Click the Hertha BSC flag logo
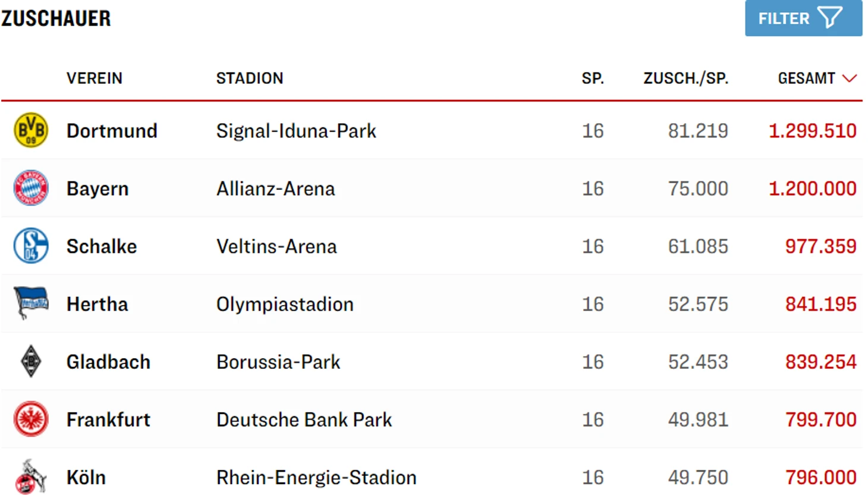868x502 pixels. (31, 303)
